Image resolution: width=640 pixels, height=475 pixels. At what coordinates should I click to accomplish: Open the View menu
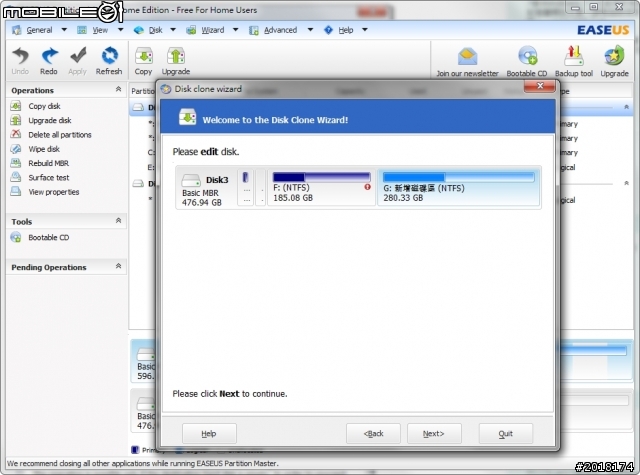click(x=100, y=30)
